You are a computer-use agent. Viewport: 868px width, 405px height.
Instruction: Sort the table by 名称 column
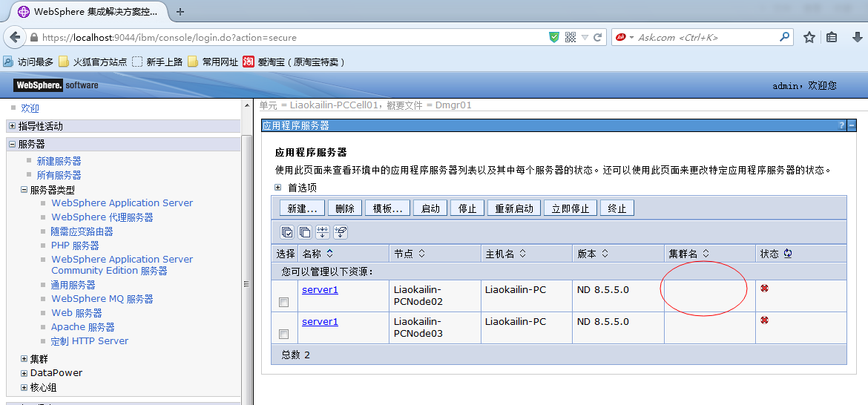(330, 254)
